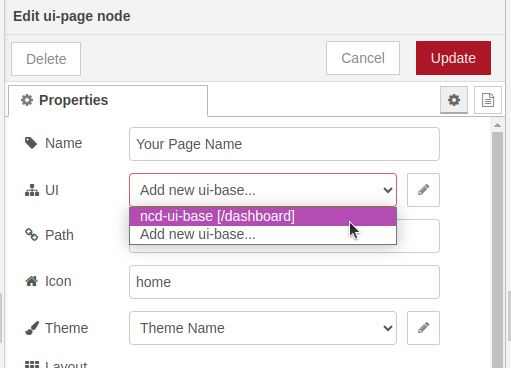Click the tag icon beside Name
The height and width of the screenshot is (368, 511).
pos(31,143)
